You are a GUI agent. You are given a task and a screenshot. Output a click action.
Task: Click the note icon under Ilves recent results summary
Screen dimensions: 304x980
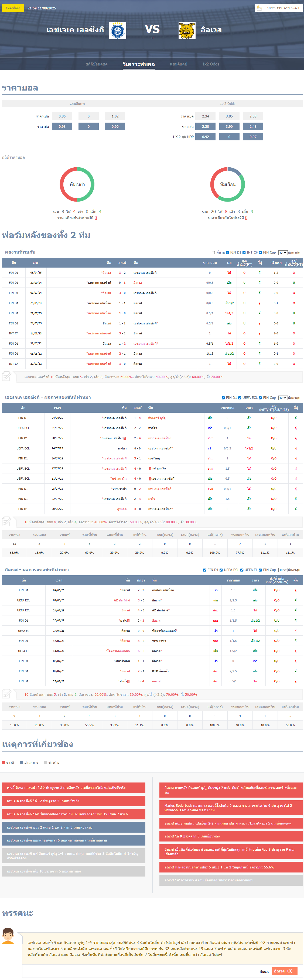click(6, 694)
